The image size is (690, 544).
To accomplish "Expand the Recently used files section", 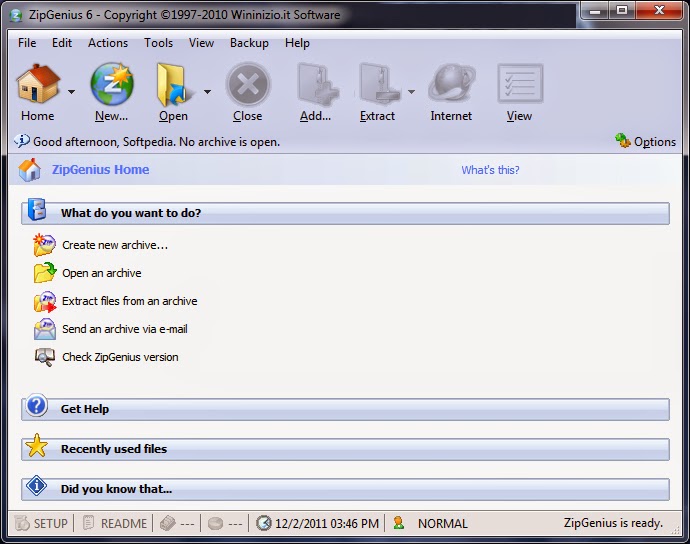I will click(x=345, y=449).
